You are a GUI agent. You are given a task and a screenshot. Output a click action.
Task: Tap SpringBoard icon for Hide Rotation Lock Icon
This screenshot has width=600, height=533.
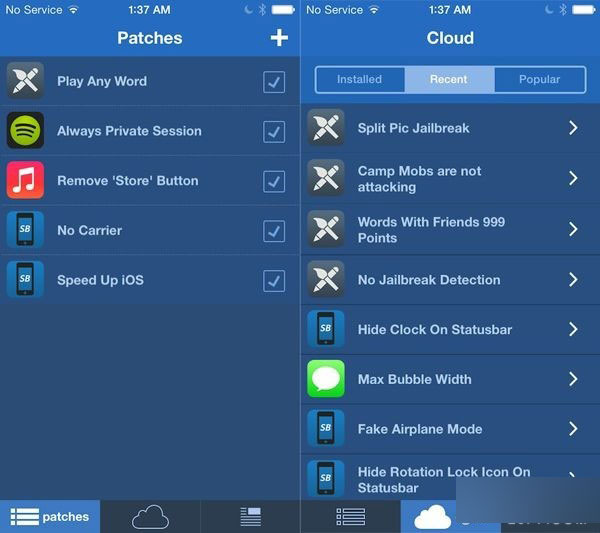click(326, 479)
